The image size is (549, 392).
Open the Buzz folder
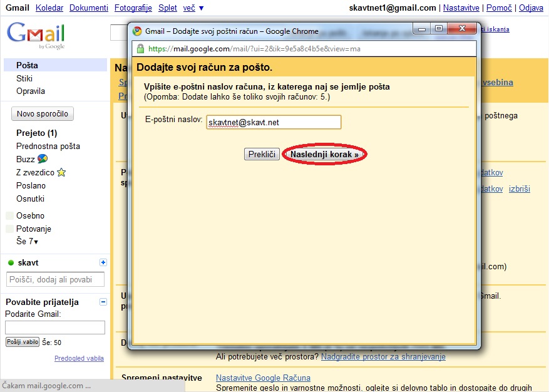[x=25, y=160]
